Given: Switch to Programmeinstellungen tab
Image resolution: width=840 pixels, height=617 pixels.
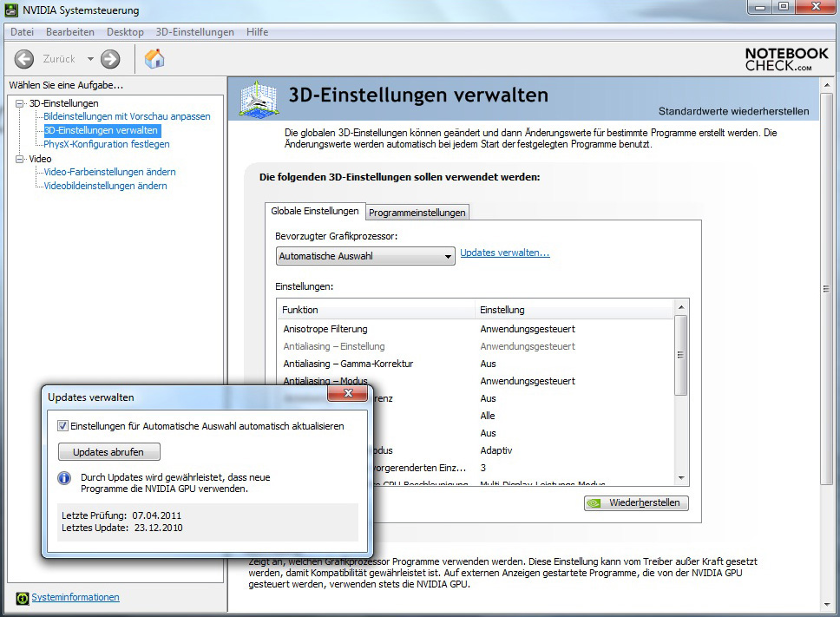Looking at the screenshot, I should (417, 213).
